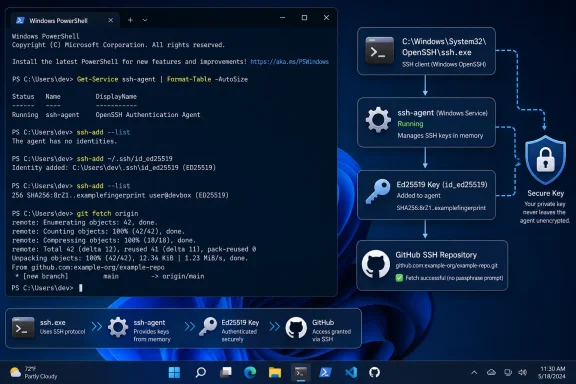Image resolution: width=576 pixels, height=384 pixels.
Task: Open taskbar Search
Action: click(x=200, y=373)
